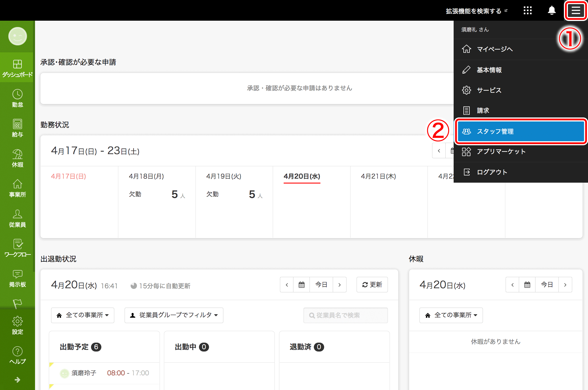The height and width of the screenshot is (390, 588).
Task: Open employee 須磨玲子 row
Action: click(x=105, y=373)
